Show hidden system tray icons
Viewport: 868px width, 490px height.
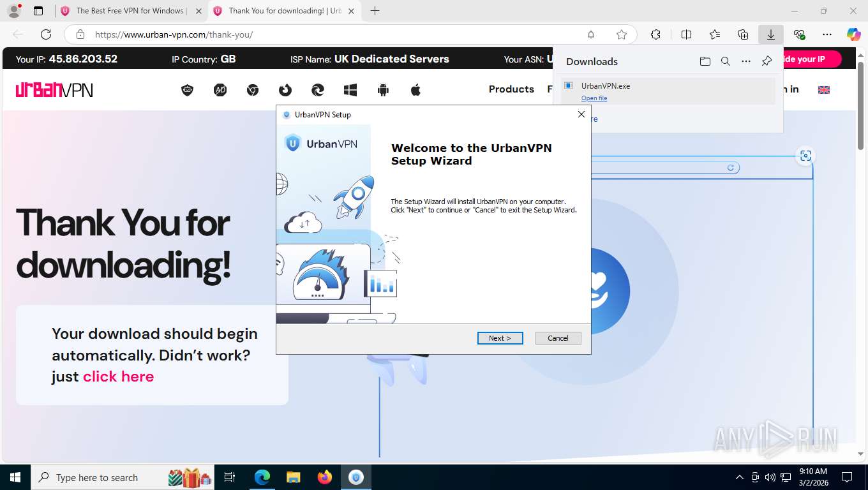pyautogui.click(x=740, y=477)
